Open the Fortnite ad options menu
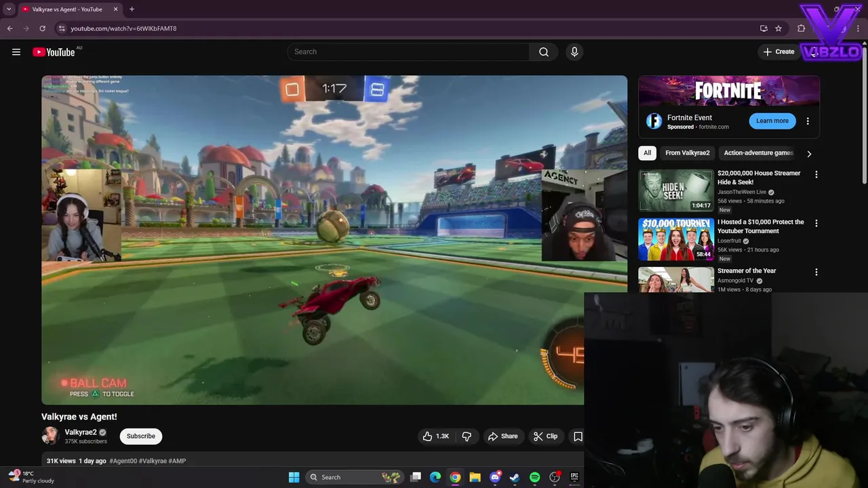868x488 pixels. point(808,121)
